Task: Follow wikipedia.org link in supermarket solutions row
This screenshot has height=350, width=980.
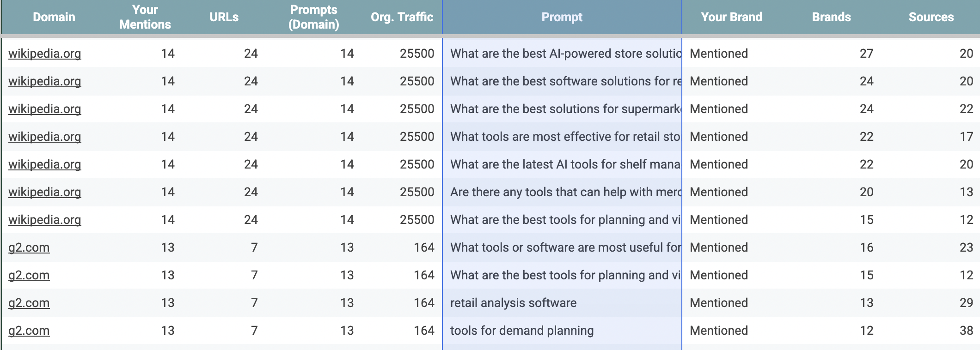Action: pos(44,109)
